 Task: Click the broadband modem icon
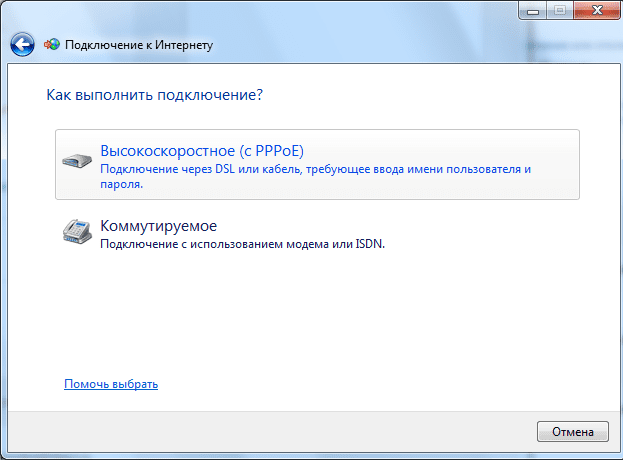(x=77, y=161)
